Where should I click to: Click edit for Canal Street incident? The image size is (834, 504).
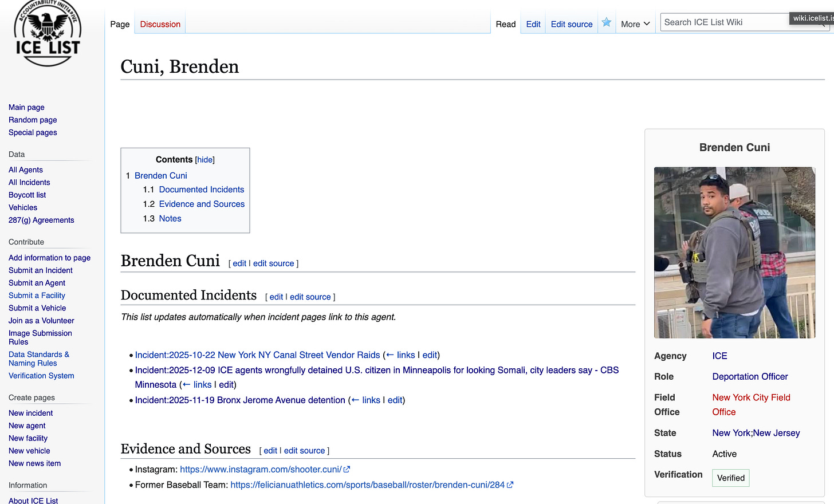click(430, 355)
